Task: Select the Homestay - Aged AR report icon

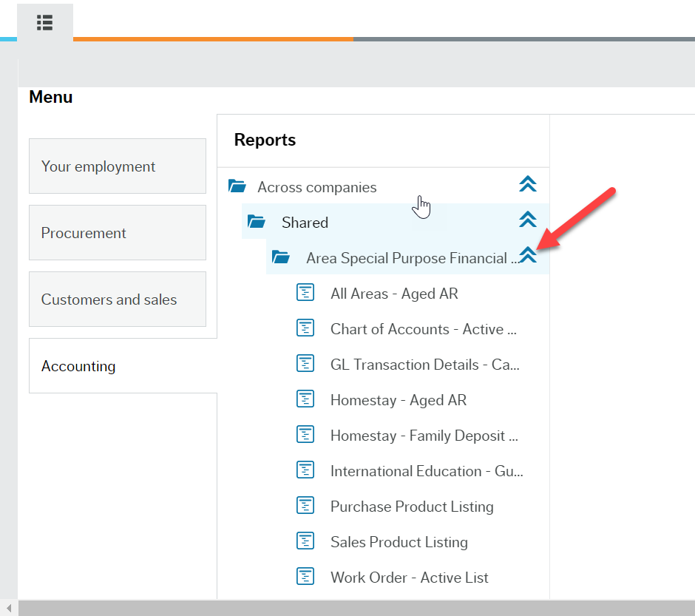Action: click(305, 399)
